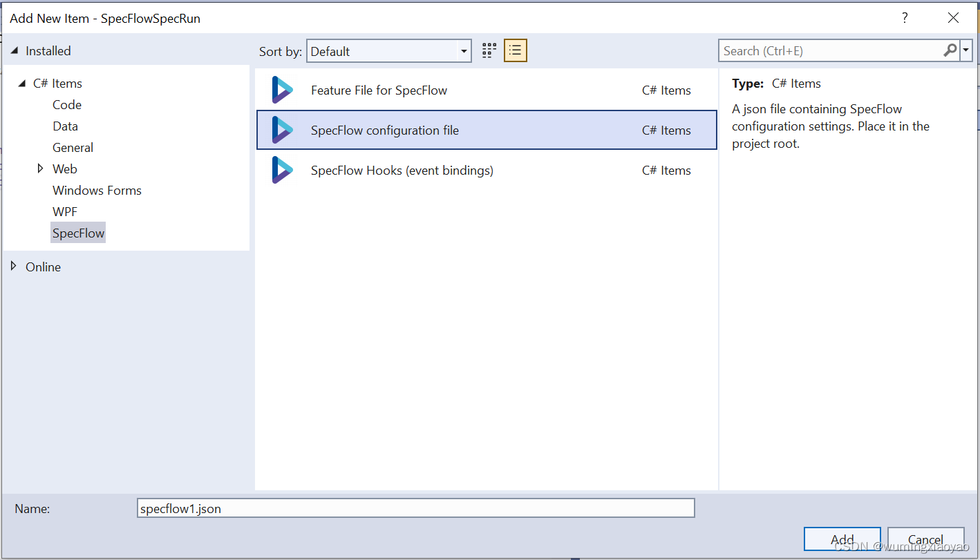Switch to medium icons list view

point(516,50)
